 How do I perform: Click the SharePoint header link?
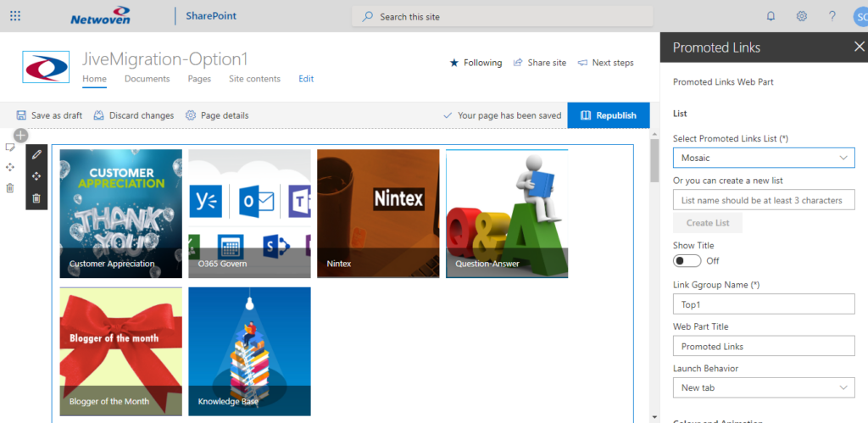tap(211, 16)
